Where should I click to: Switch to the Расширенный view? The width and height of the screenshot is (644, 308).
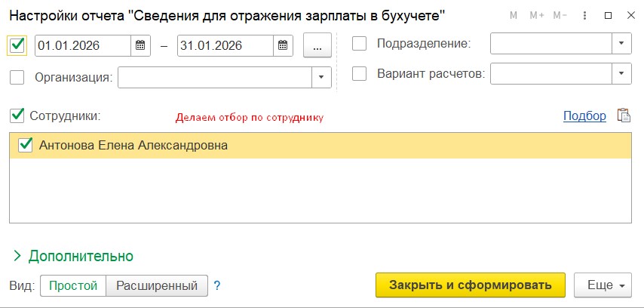(x=156, y=285)
